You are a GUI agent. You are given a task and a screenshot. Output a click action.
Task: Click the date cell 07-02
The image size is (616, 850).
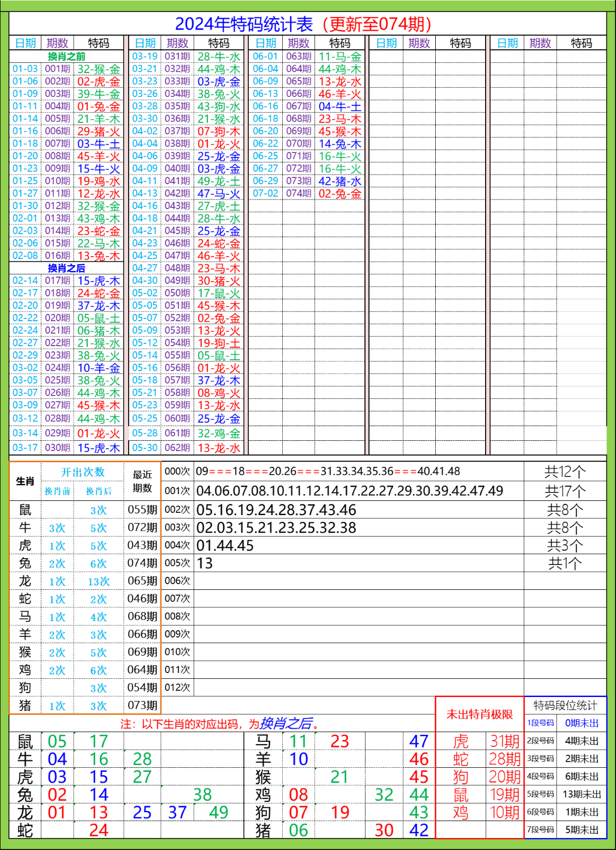[265, 194]
